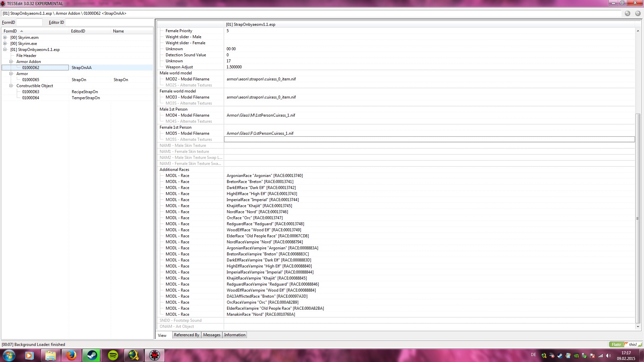The height and width of the screenshot is (362, 644).
Task: Collapse the [01] StrapOnbyaeonv1.1.esp node
Action: (x=5, y=50)
